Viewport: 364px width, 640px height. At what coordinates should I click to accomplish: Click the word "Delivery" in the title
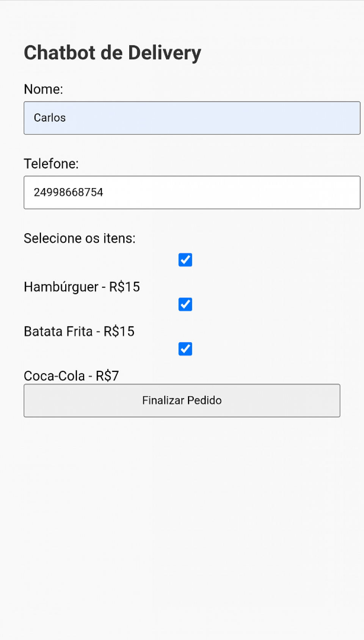tap(165, 53)
